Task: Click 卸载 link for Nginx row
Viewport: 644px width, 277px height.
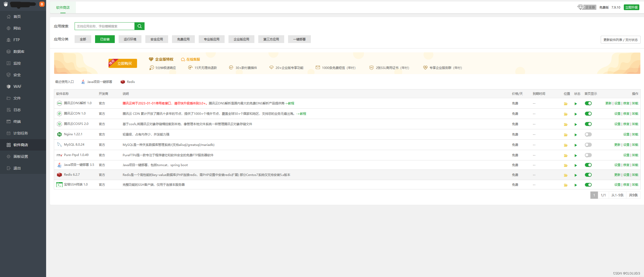Action: 635,134
